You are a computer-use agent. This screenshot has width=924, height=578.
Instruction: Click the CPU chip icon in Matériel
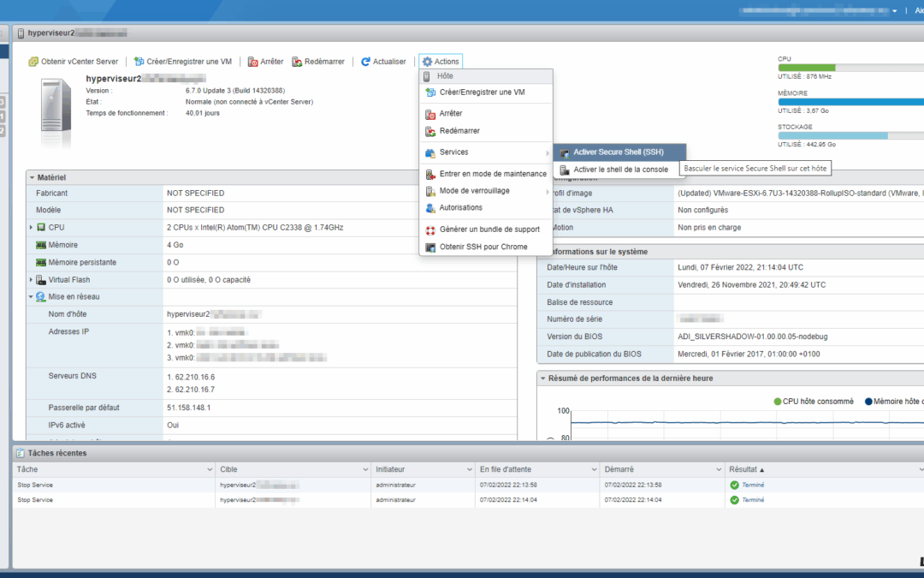[41, 227]
